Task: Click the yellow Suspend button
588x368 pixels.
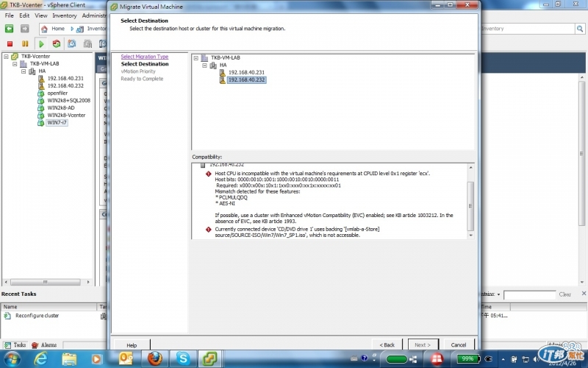Action: tap(25, 44)
